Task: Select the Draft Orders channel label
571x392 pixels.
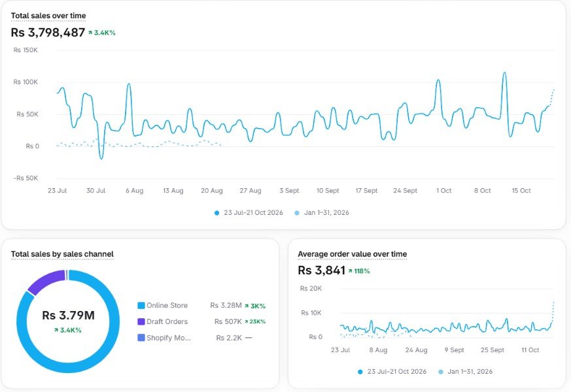Action: click(167, 321)
